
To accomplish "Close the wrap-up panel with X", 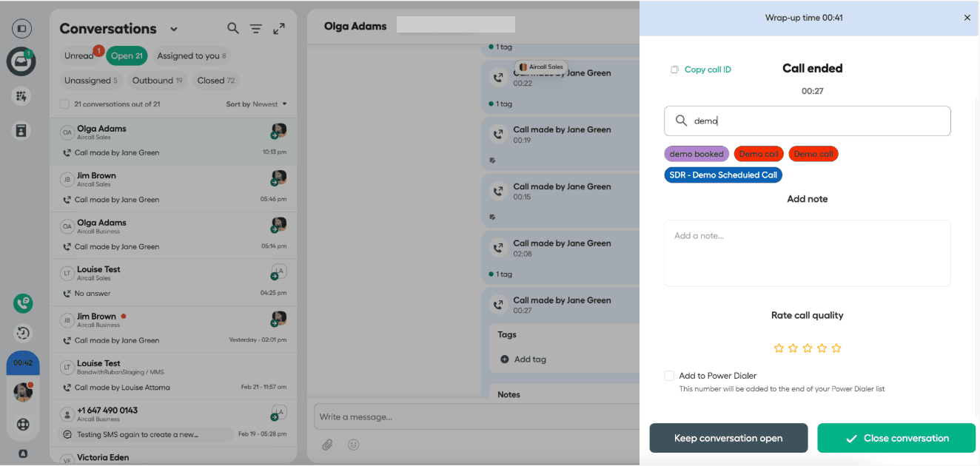I will tap(967, 18).
